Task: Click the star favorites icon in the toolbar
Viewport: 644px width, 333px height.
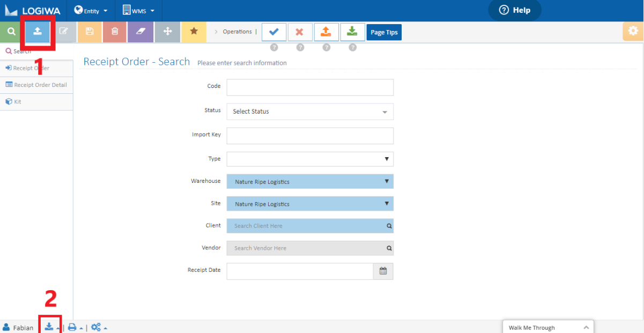Action: point(194,32)
